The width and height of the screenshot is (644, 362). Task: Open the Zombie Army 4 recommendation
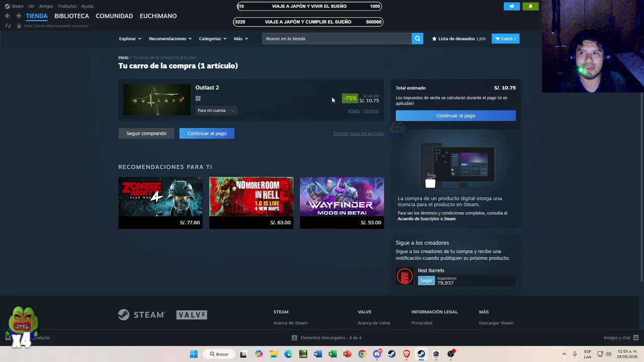pos(160,203)
